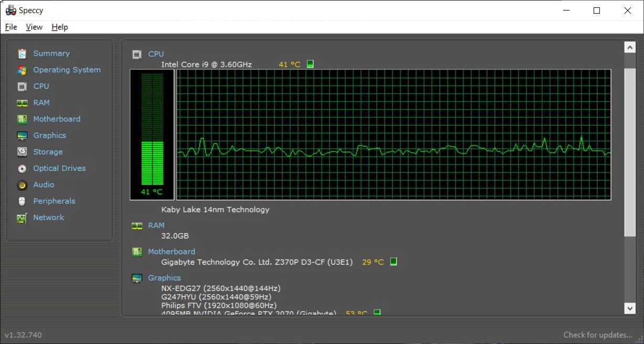Show Network section from sidebar

[48, 217]
